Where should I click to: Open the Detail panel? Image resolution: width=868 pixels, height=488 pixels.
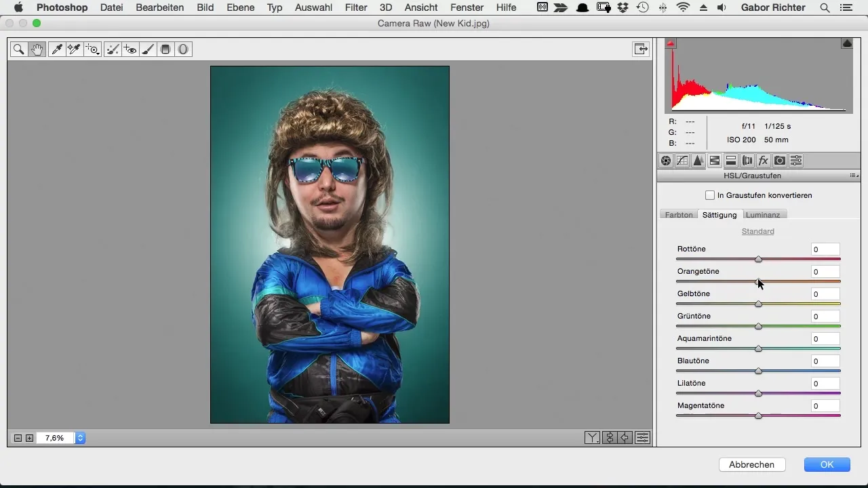pos(698,161)
